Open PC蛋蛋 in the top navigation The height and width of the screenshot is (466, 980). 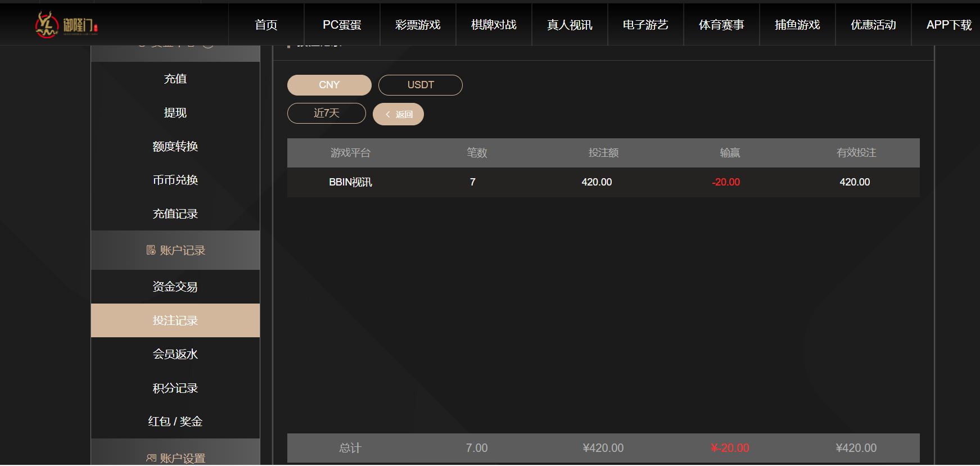pyautogui.click(x=342, y=25)
